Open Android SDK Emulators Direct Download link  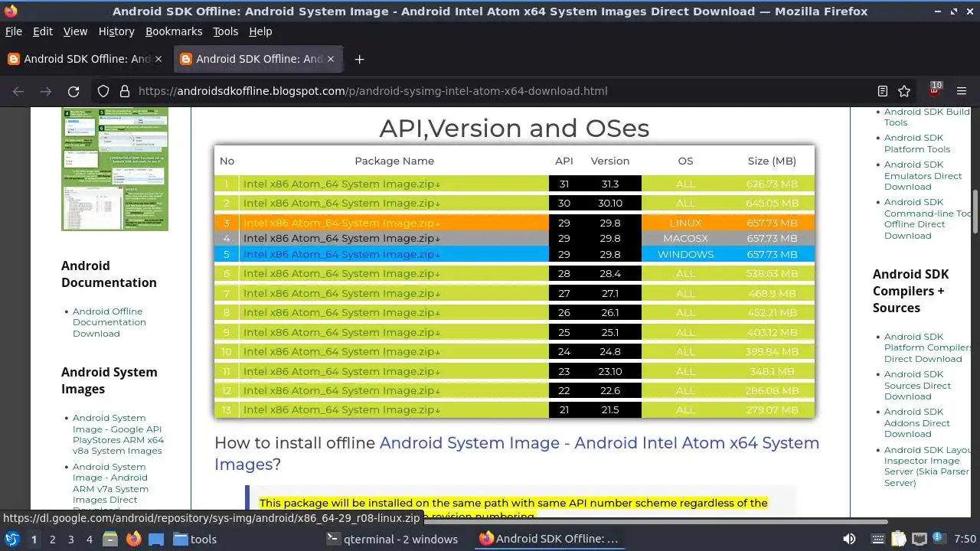tap(923, 175)
